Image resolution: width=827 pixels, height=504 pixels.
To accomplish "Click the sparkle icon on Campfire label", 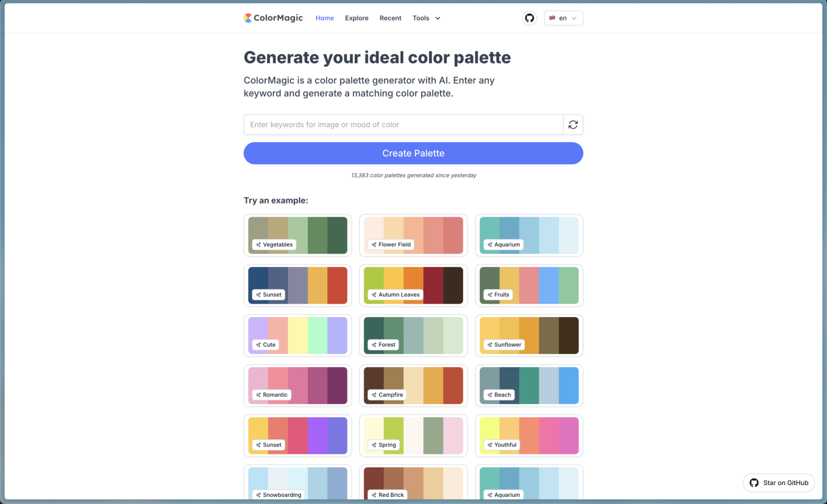I will (374, 395).
